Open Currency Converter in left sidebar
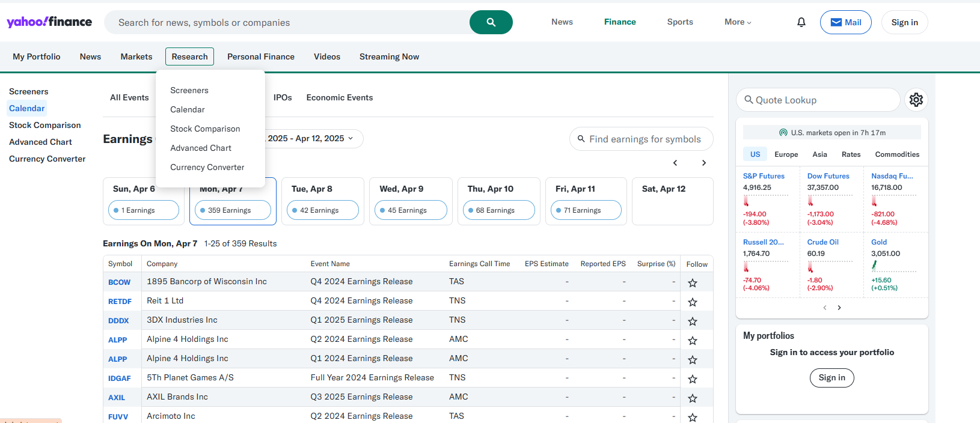This screenshot has width=980, height=423. (x=47, y=159)
